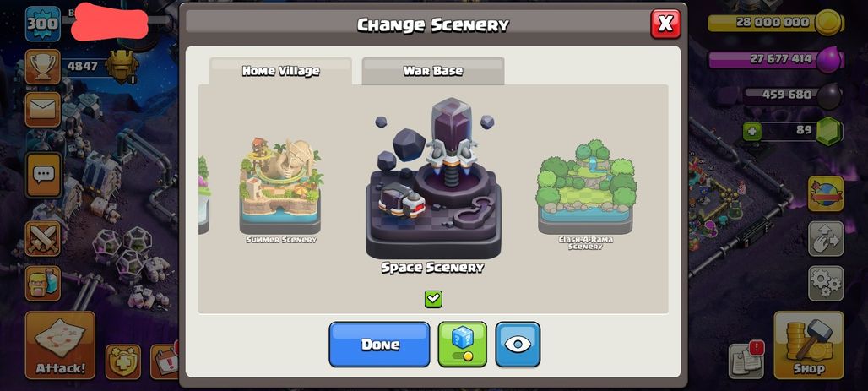Choose the Clash-A-Rama Scenery thumbnail
The image size is (868, 391).
tap(586, 194)
